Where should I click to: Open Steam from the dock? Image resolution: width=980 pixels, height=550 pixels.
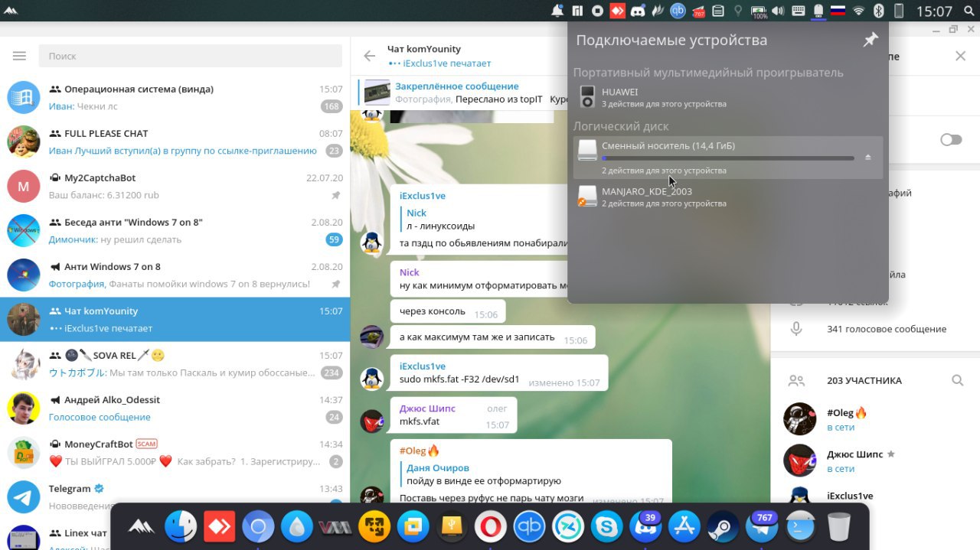pos(723,527)
